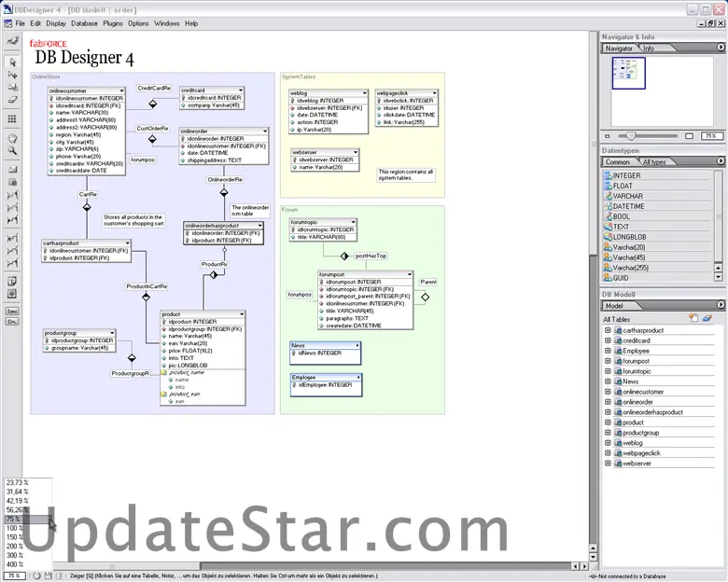Toggle the grid display icon
Screen dimensions: 728x582
tap(12, 118)
